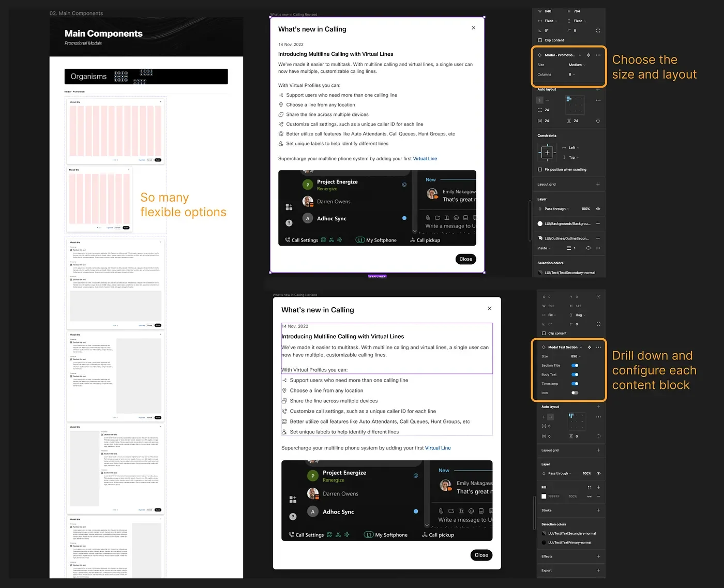Click alignment grid in Modal - Promotional auto layout
Image resolution: width=724 pixels, height=588 pixels.
575,105
